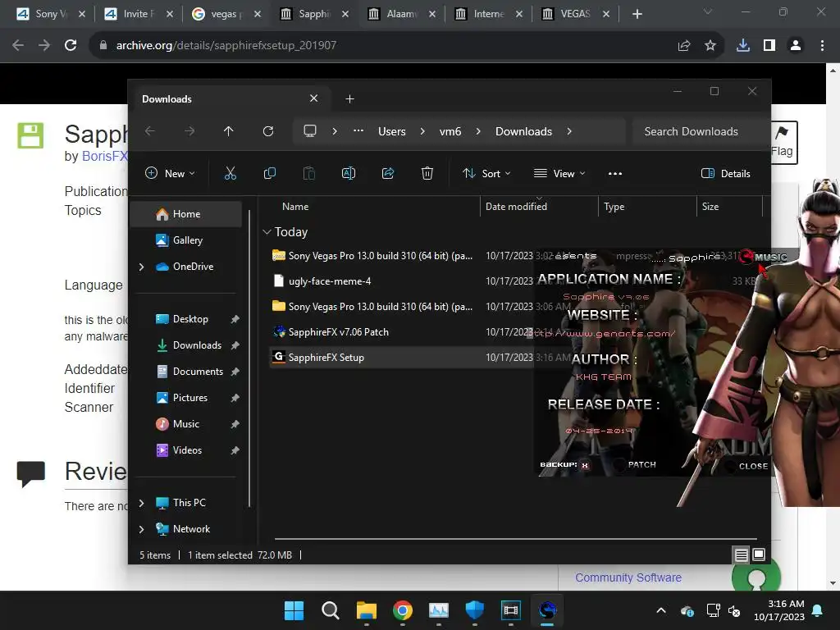This screenshot has width=840, height=630.
Task: Open Chrome downloads icon
Action: click(743, 46)
